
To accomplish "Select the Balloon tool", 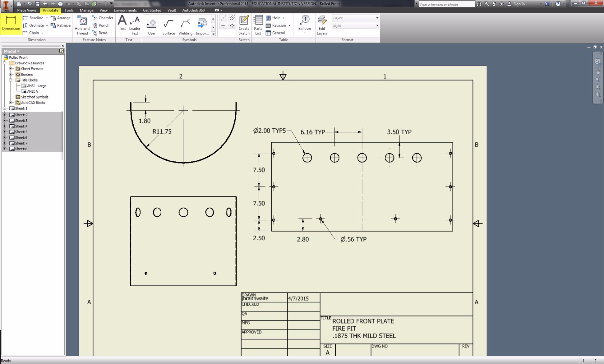I will [304, 24].
